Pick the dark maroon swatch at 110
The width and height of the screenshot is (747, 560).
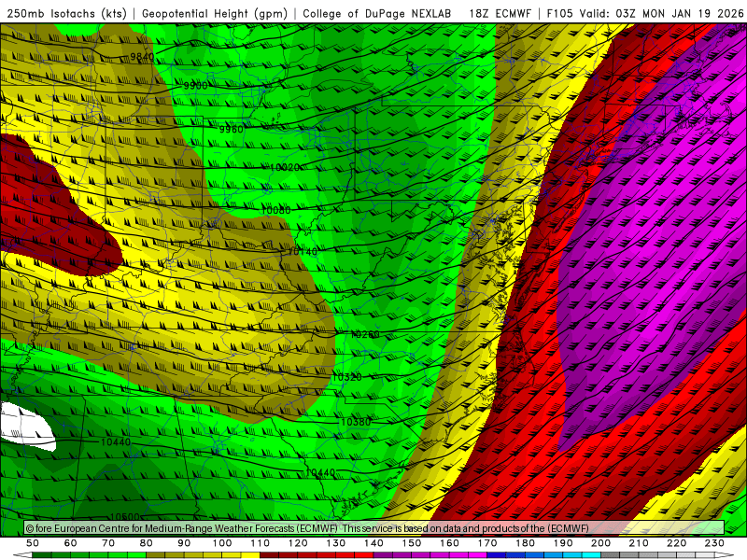coord(270,555)
